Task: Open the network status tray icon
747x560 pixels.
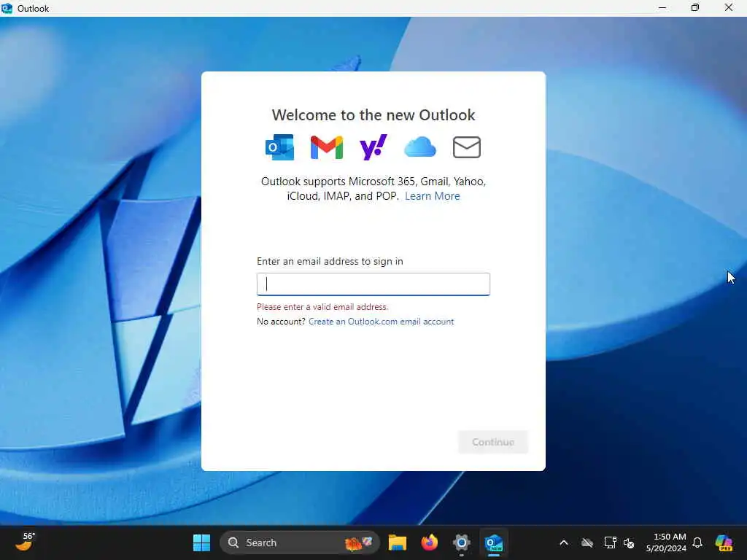Action: pyautogui.click(x=610, y=542)
